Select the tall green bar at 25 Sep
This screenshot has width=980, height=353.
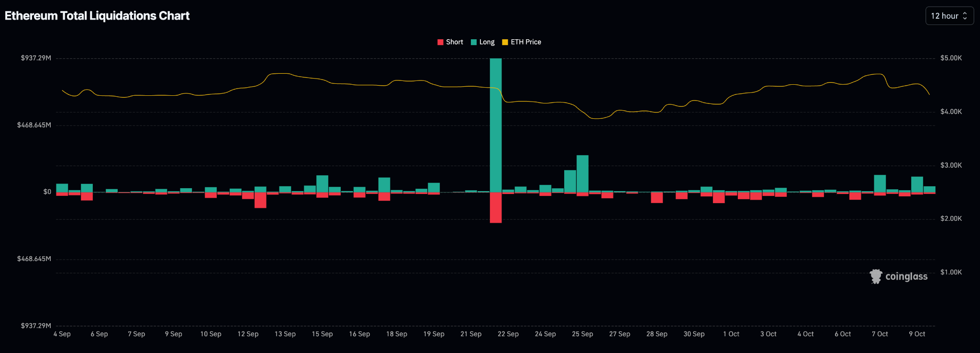point(582,173)
